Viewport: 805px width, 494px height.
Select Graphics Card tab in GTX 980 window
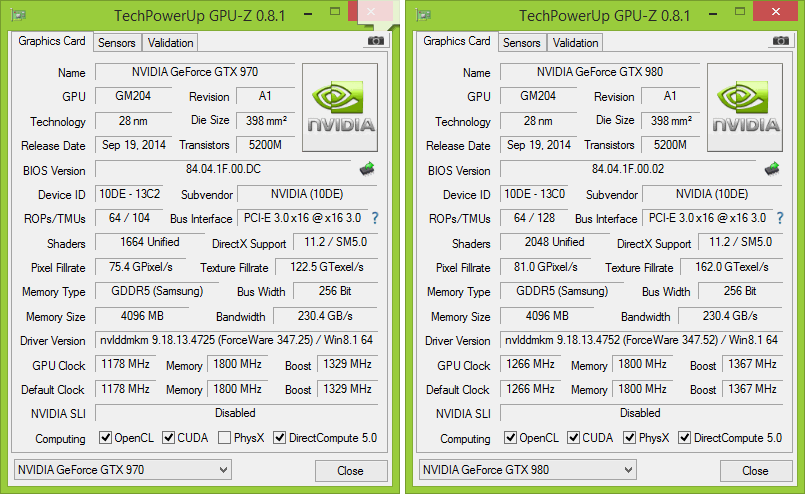click(x=457, y=41)
